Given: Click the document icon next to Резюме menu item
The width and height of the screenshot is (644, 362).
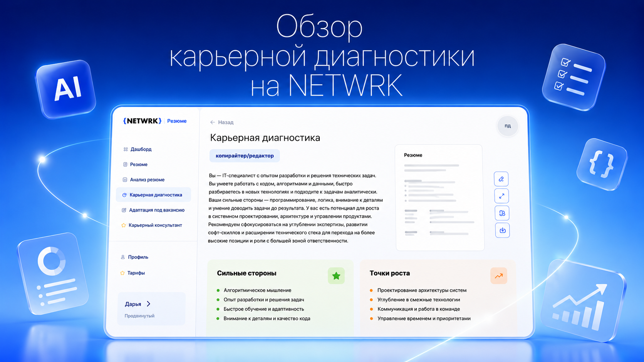Looking at the screenshot, I should coord(125,164).
